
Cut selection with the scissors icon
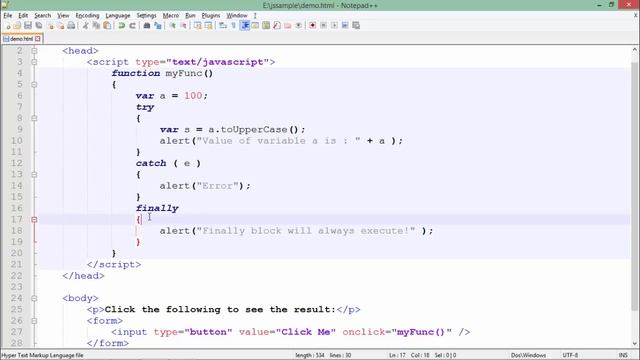[x=85, y=26]
